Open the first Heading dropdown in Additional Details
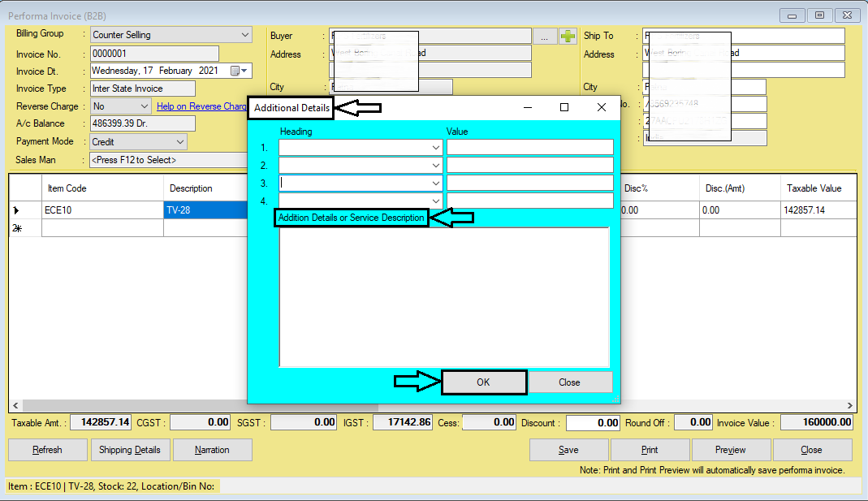 tap(436, 147)
